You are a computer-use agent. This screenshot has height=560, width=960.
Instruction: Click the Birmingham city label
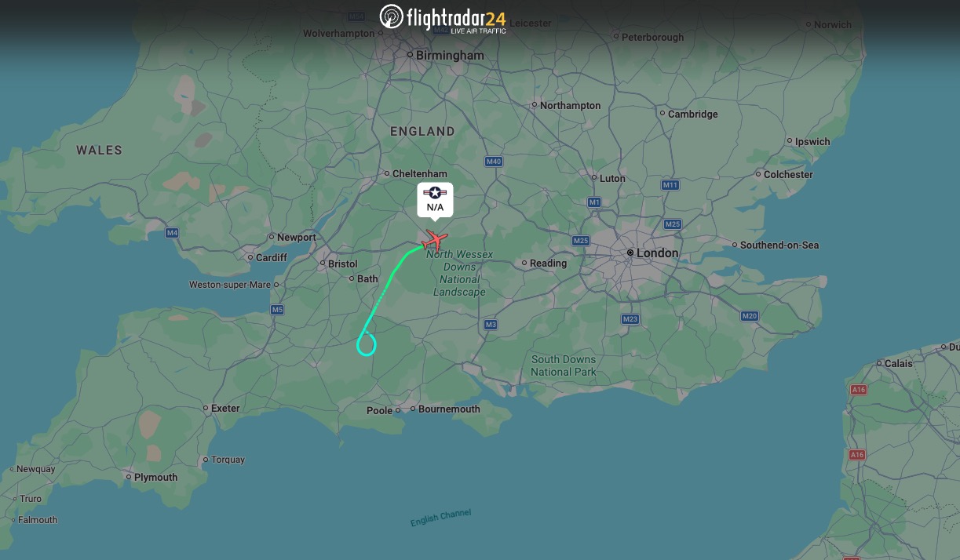point(450,56)
